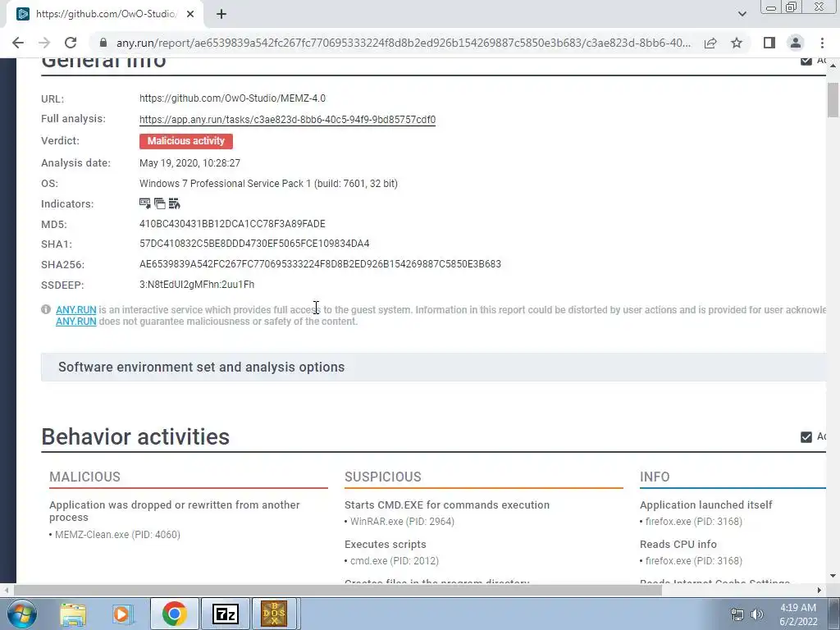Select the SHA256 hash value
The height and width of the screenshot is (630, 840).
tap(321, 264)
